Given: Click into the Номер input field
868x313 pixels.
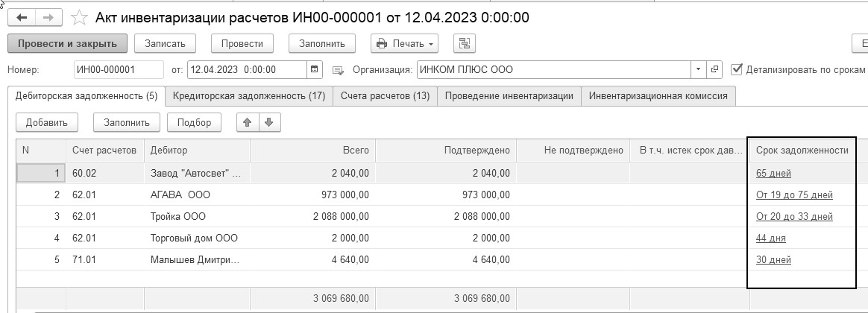Looking at the screenshot, I should [x=119, y=70].
